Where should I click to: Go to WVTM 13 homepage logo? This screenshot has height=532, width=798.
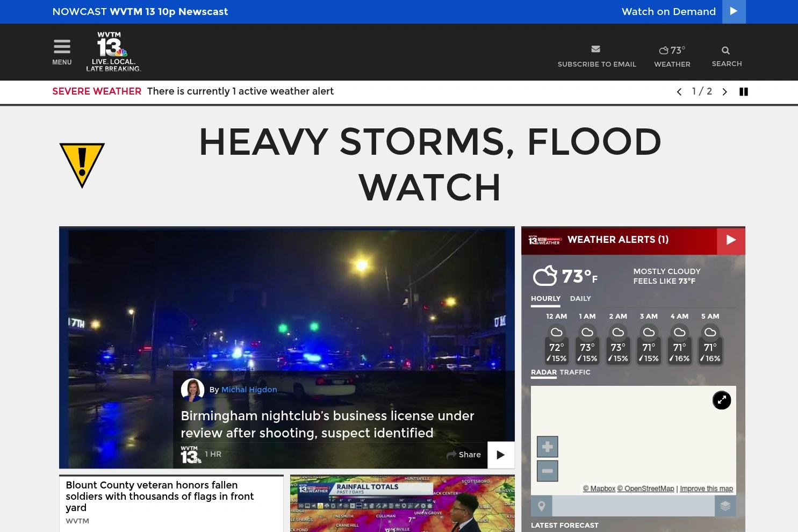click(x=113, y=52)
